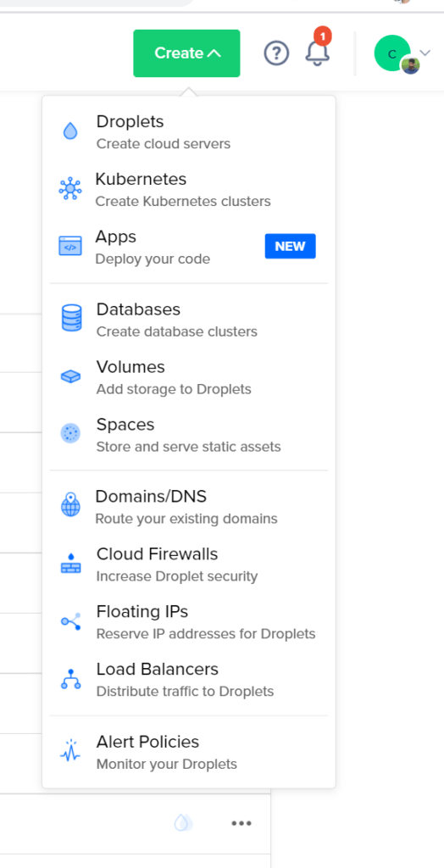The height and width of the screenshot is (868, 444).
Task: Click the Spaces circle icon
Action: (x=70, y=433)
